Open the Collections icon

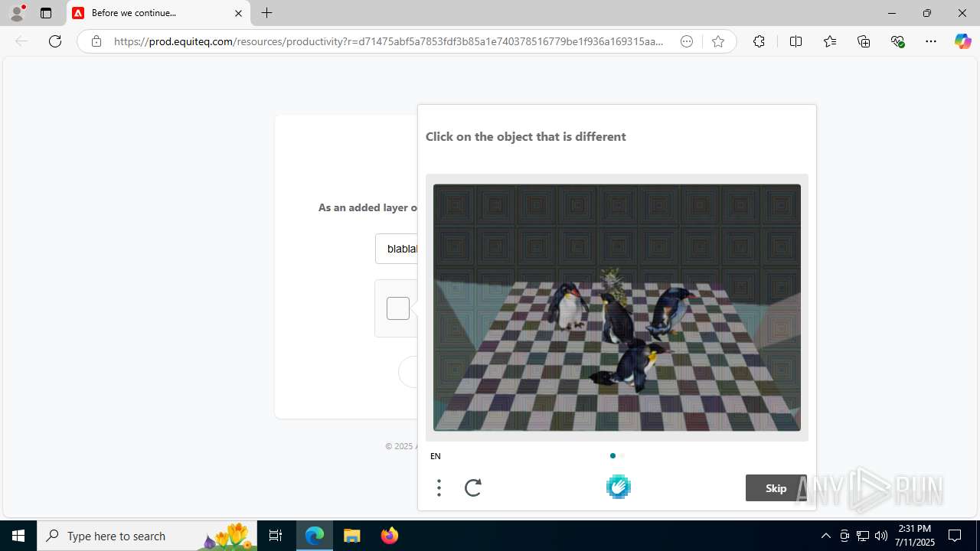pyautogui.click(x=864, y=41)
